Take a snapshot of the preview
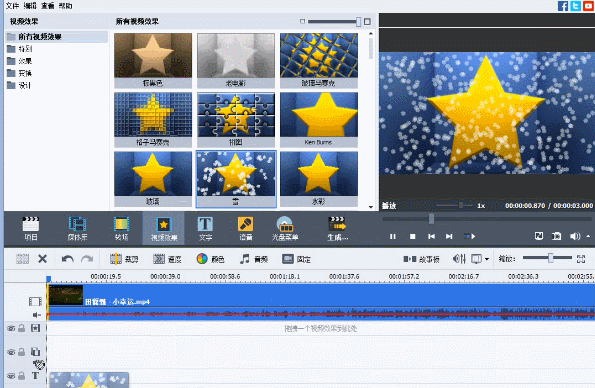595x388 pixels. (x=556, y=236)
